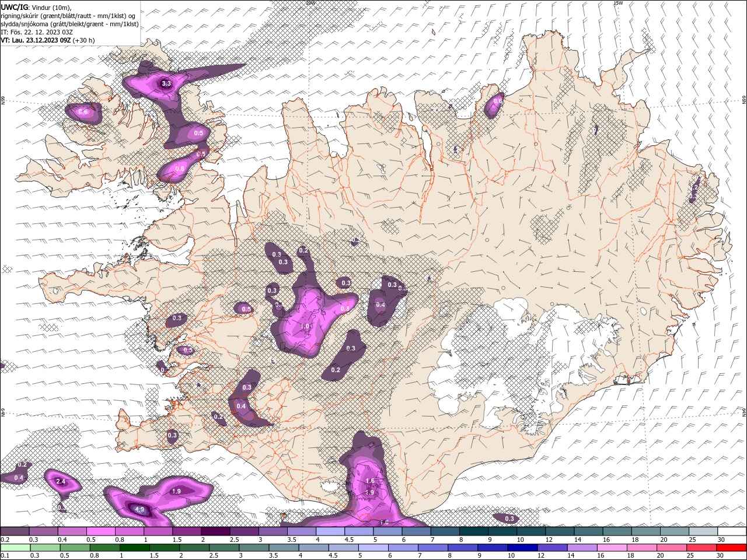747x560 pixels.
Task: Click upper legend swatch between 0.5 and 0.8
Action: [x=100, y=531]
